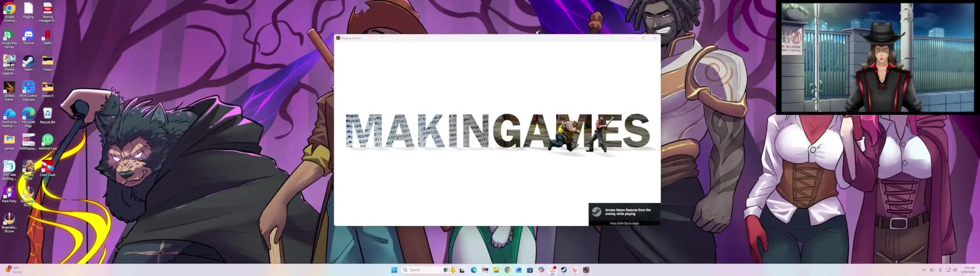This screenshot has height=276, width=980.
Task: Launch Discord from the desktop
Action: (28, 37)
